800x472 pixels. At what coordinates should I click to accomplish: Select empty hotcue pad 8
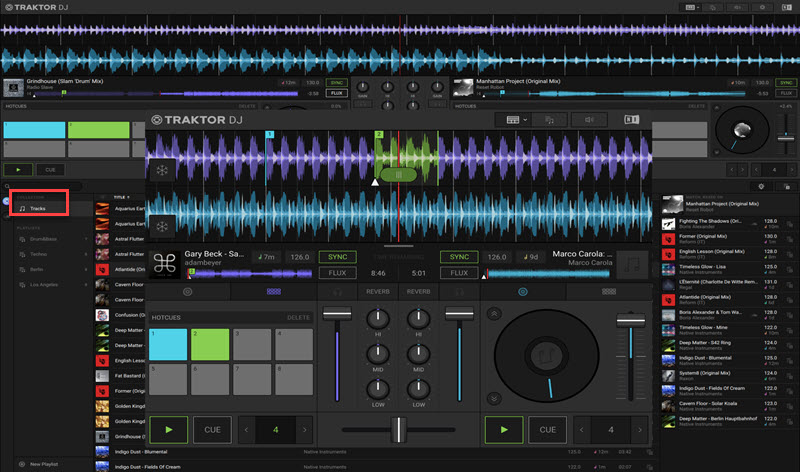[x=294, y=379]
